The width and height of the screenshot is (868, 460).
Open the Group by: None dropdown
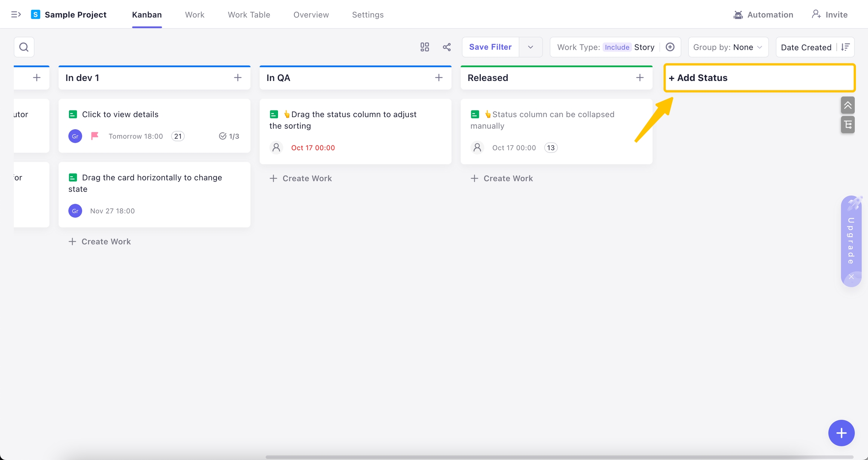pyautogui.click(x=728, y=47)
